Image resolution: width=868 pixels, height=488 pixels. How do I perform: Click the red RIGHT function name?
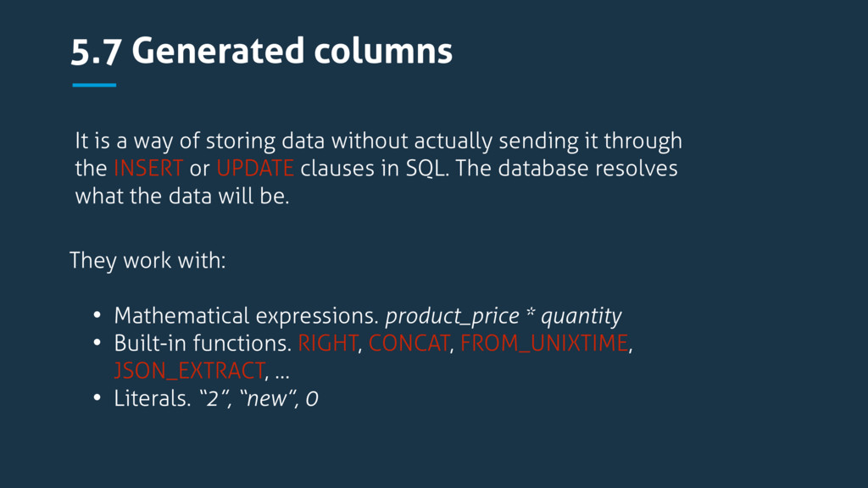[328, 344]
